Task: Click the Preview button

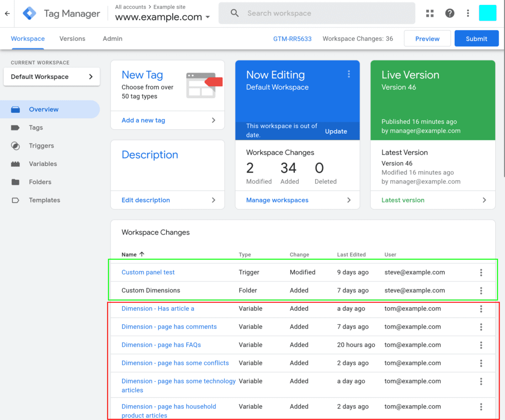Action: coord(427,38)
